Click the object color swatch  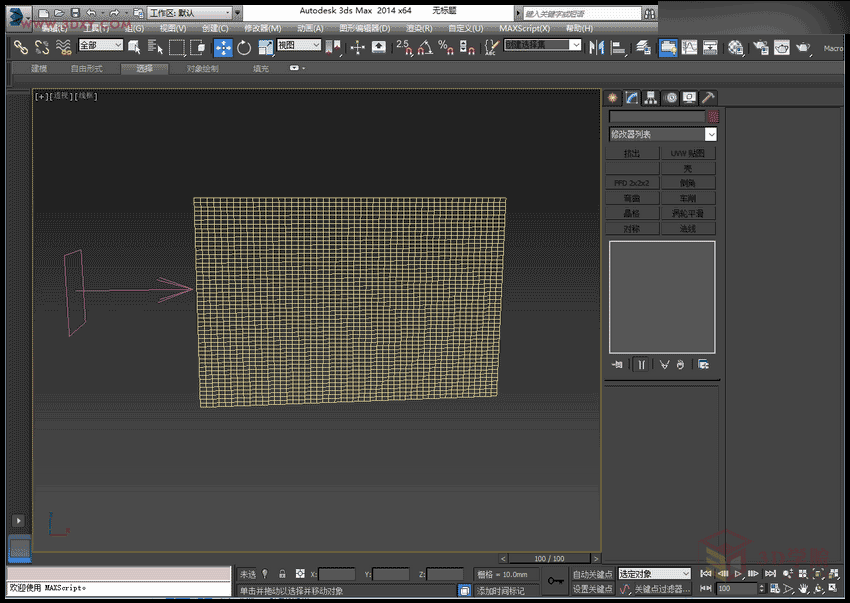(713, 117)
